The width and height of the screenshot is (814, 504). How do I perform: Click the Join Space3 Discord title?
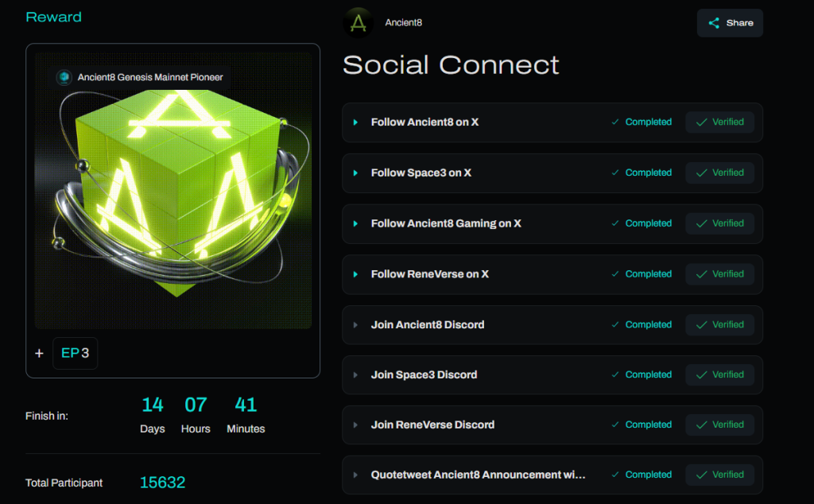(x=424, y=374)
